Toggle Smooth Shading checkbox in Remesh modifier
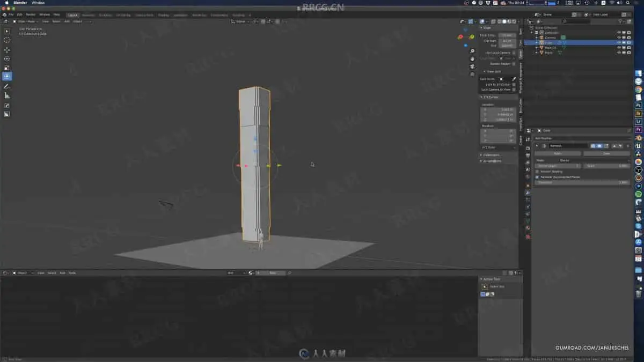This screenshot has height=362, width=644. click(537, 172)
